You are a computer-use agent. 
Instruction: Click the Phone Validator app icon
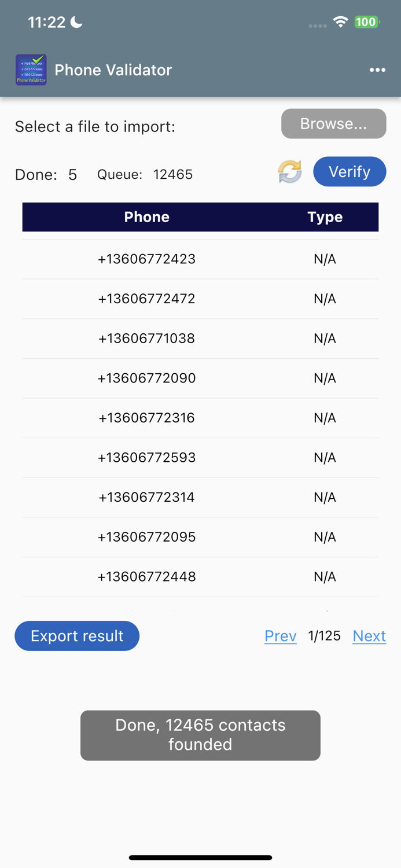point(31,69)
